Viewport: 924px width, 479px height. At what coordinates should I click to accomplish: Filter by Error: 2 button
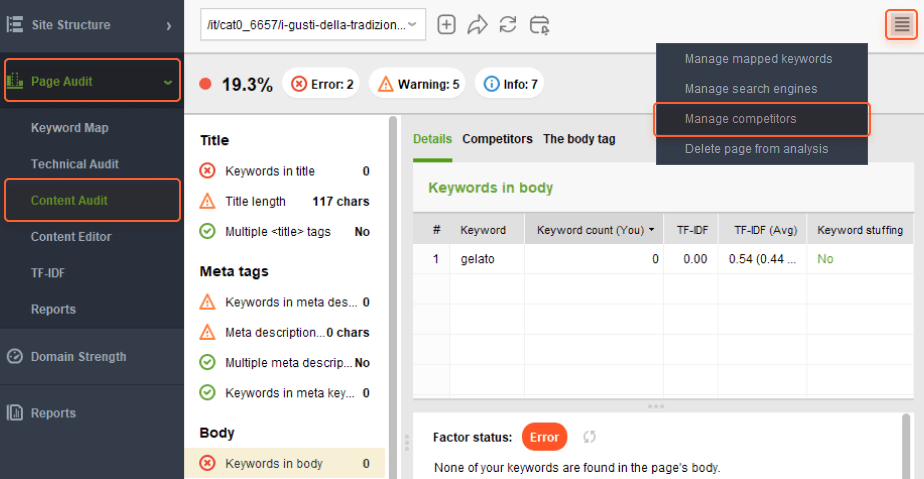click(x=321, y=84)
